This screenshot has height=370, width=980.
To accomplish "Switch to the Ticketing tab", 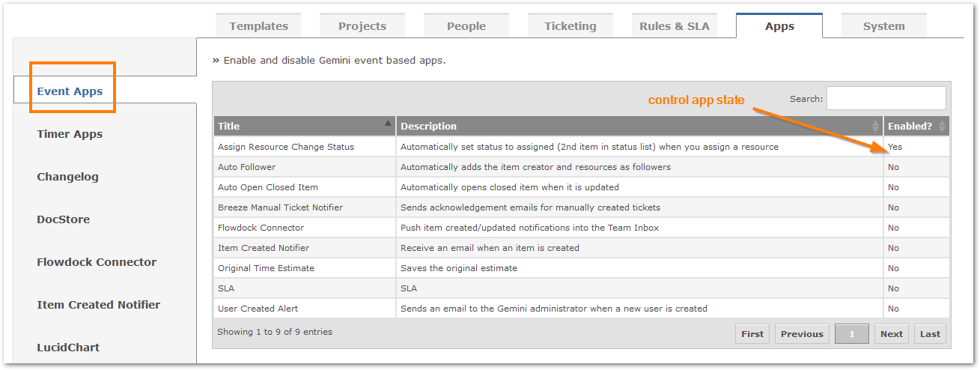I will click(x=570, y=25).
